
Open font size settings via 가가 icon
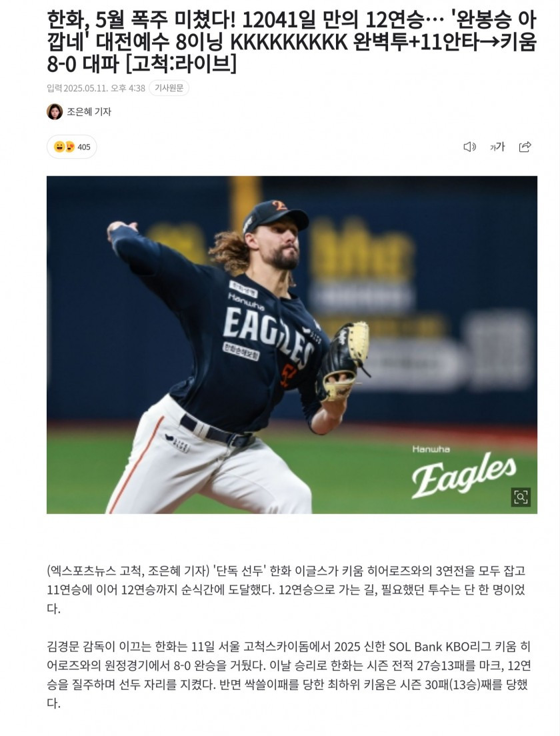pyautogui.click(x=497, y=147)
